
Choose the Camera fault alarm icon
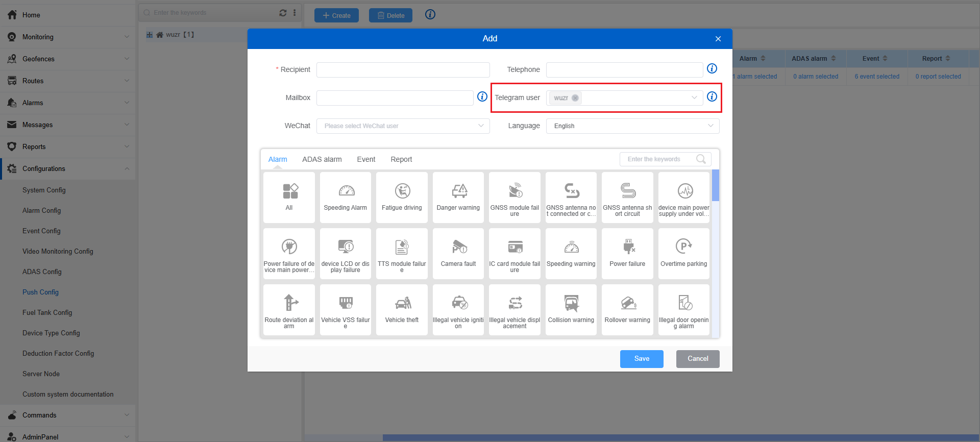(458, 253)
